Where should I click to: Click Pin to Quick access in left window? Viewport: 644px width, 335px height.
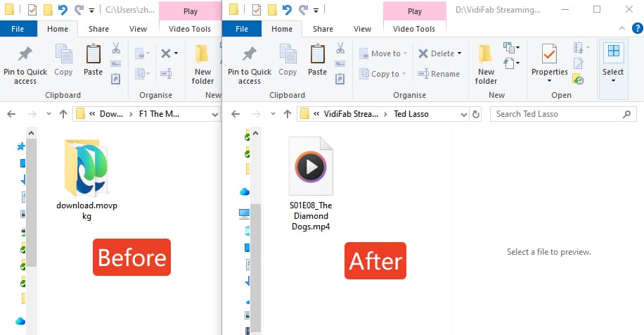tap(25, 65)
